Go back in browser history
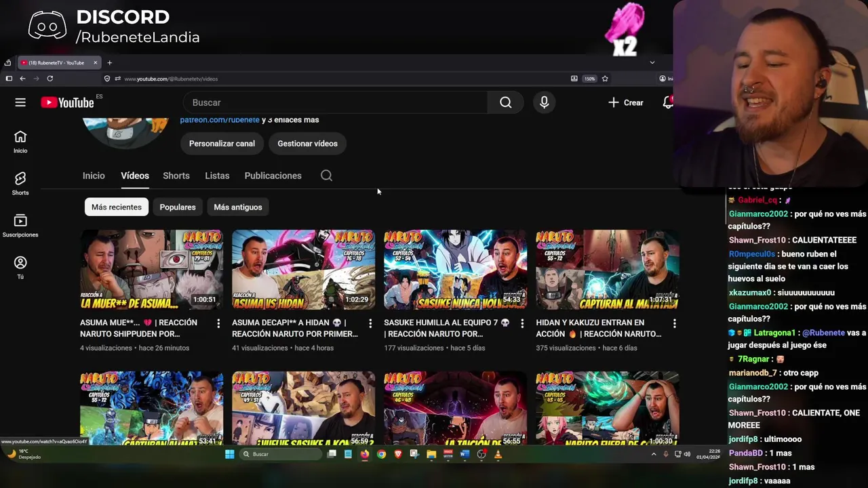868x488 pixels. (22, 79)
